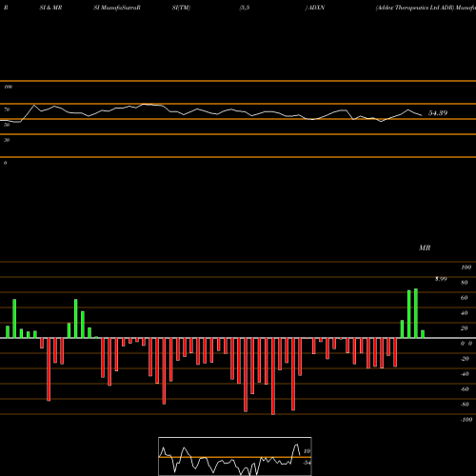Click the tallest green MR bar
Screen dimensions: 476x476
point(416,313)
